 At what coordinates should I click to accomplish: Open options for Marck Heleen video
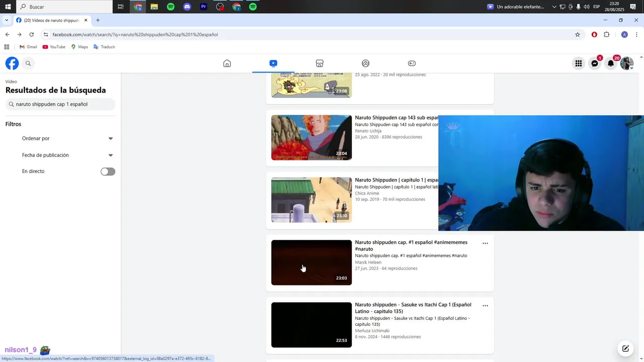pos(485,243)
